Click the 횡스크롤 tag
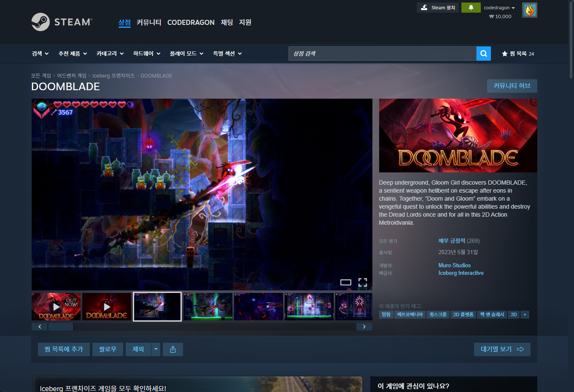Image resolution: width=574 pixels, height=392 pixels. click(438, 314)
